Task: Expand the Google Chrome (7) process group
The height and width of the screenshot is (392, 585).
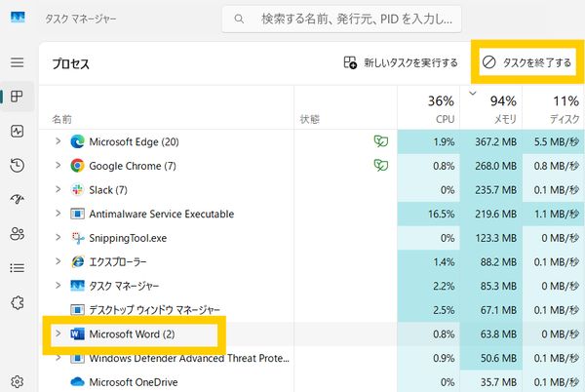Action: point(58,165)
